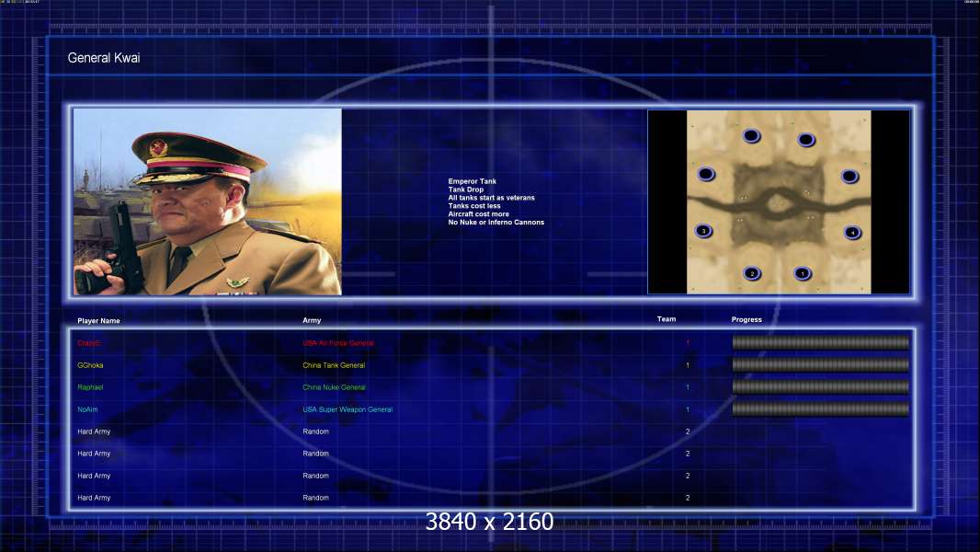This screenshot has height=552, width=980.
Task: Click "Random" army in the second Hard Army row
Action: coord(315,454)
